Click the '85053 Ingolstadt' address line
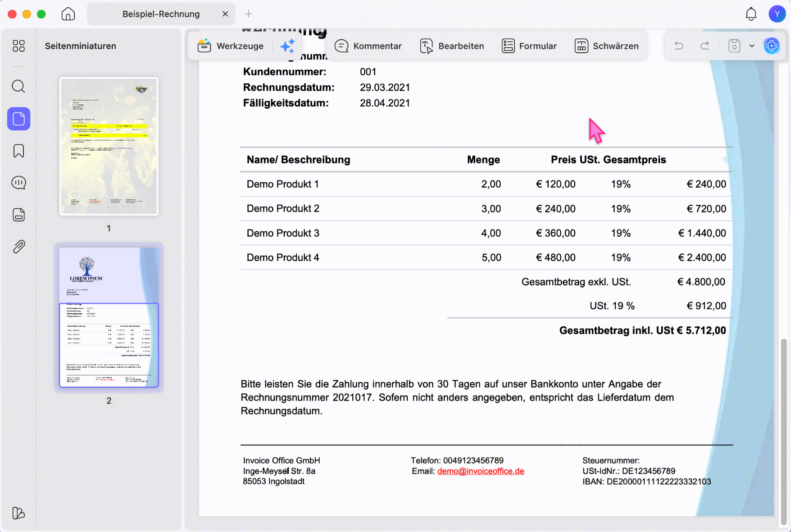 pyautogui.click(x=274, y=482)
